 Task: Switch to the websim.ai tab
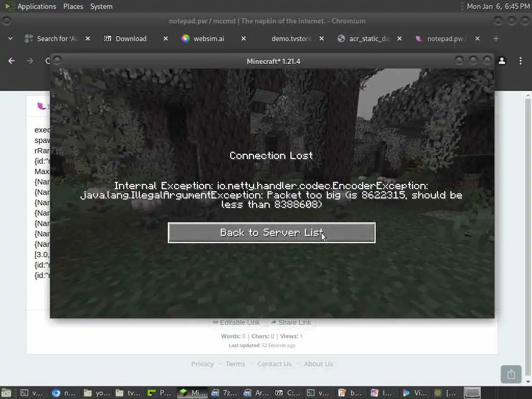[208, 38]
